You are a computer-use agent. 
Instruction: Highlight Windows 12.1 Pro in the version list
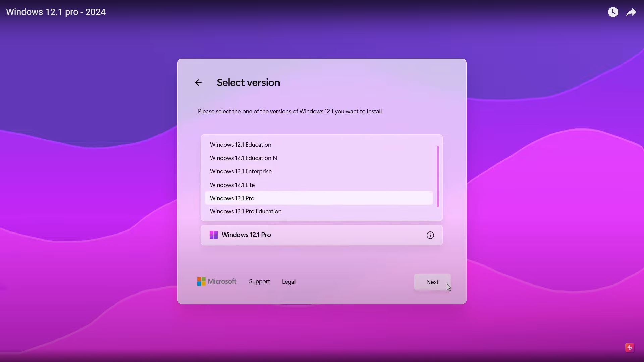coord(232,198)
